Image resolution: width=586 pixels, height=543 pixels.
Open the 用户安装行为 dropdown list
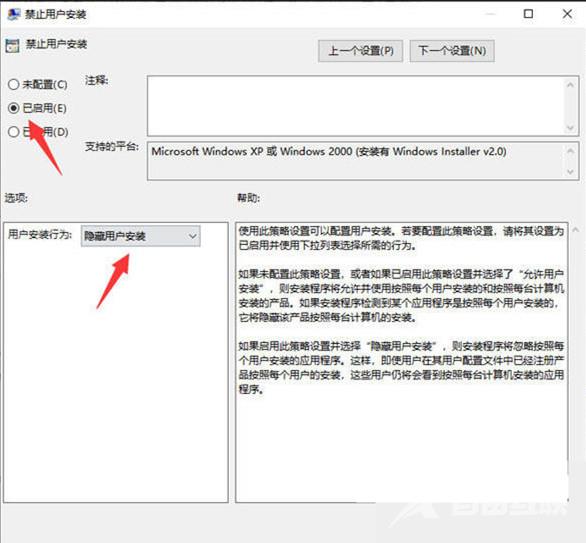pos(141,236)
